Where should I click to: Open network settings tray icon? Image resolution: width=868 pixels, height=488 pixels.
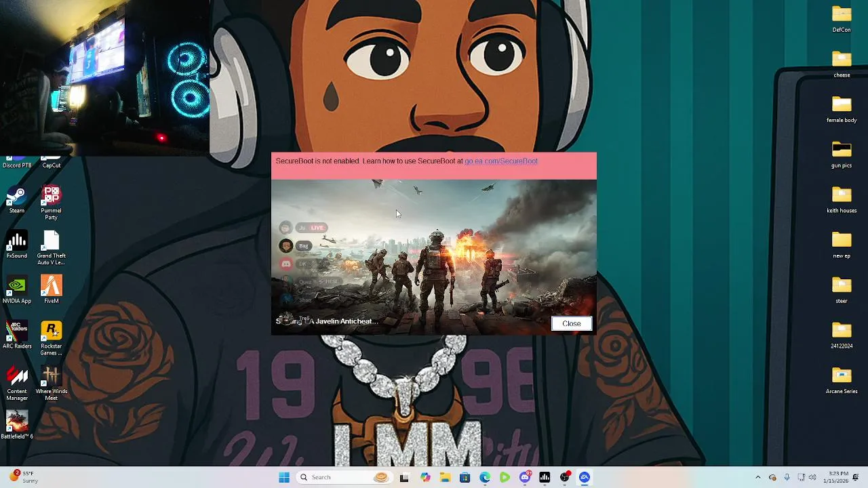click(801, 477)
